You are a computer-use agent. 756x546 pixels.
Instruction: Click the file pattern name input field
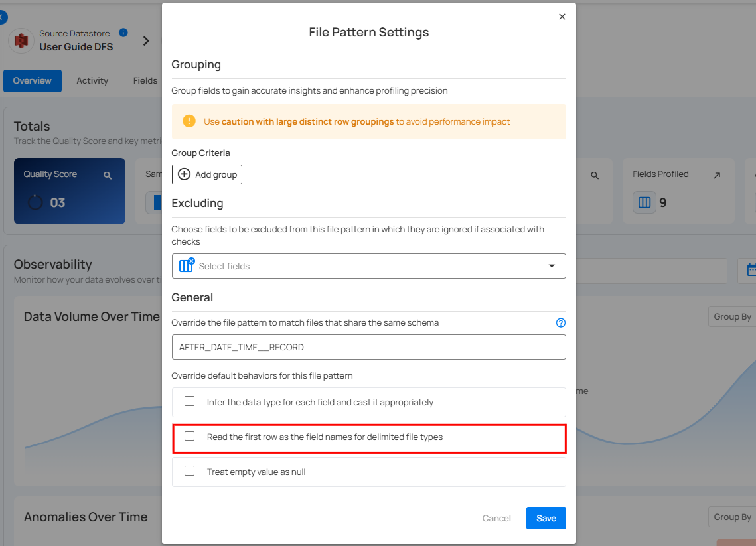pos(368,347)
